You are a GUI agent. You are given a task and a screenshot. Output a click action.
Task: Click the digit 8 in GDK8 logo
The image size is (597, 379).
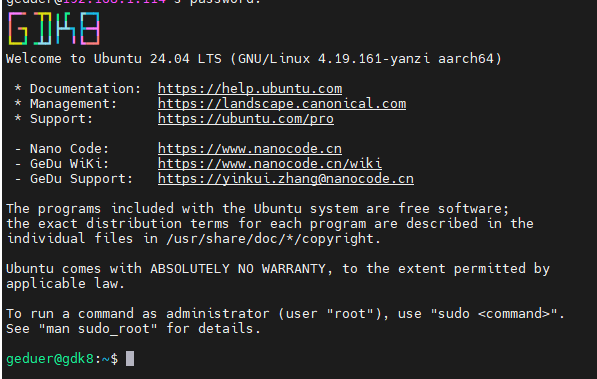pyautogui.click(x=90, y=29)
